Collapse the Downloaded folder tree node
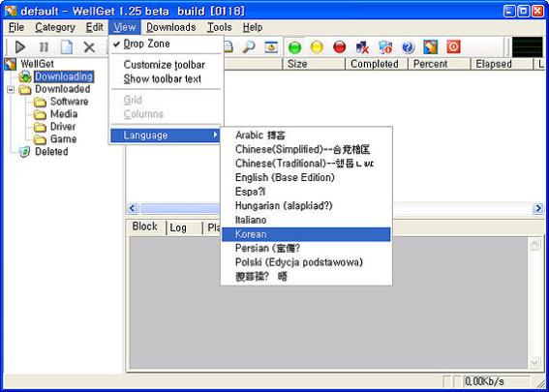The image size is (549, 392). [11, 90]
